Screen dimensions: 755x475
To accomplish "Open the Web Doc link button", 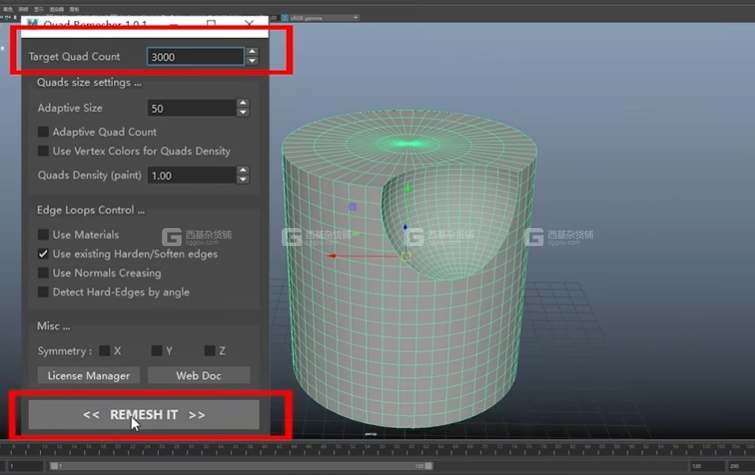I will 199,376.
